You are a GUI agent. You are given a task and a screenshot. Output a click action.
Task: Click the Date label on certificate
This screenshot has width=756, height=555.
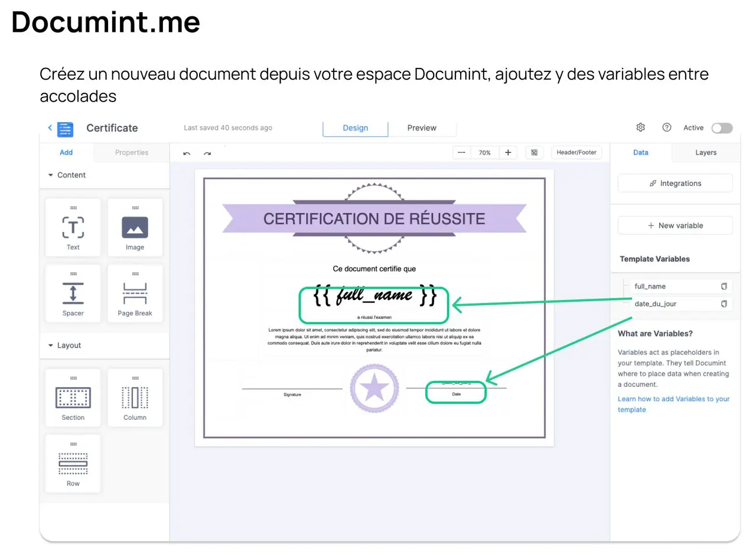click(456, 394)
